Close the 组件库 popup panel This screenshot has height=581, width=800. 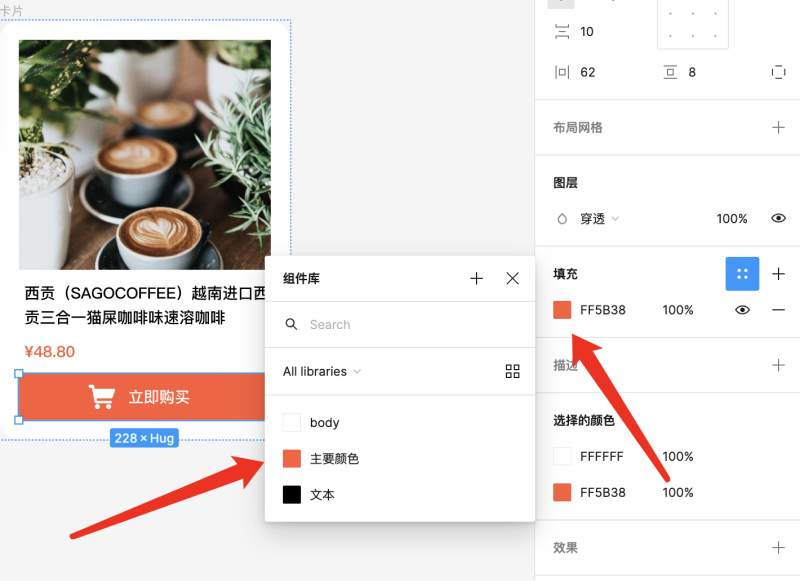pyautogui.click(x=513, y=279)
